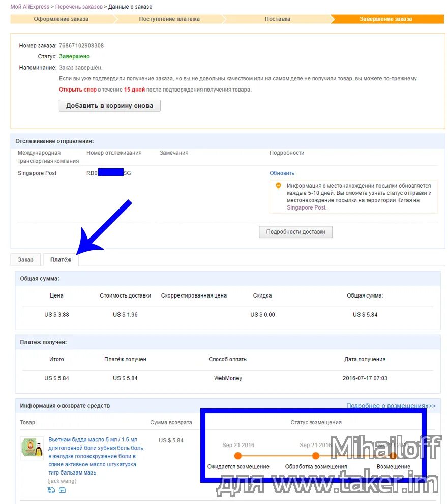The height and width of the screenshot is (504, 448).
Task: Open the Перечень заказов breadcrumb link
Action: (x=79, y=7)
